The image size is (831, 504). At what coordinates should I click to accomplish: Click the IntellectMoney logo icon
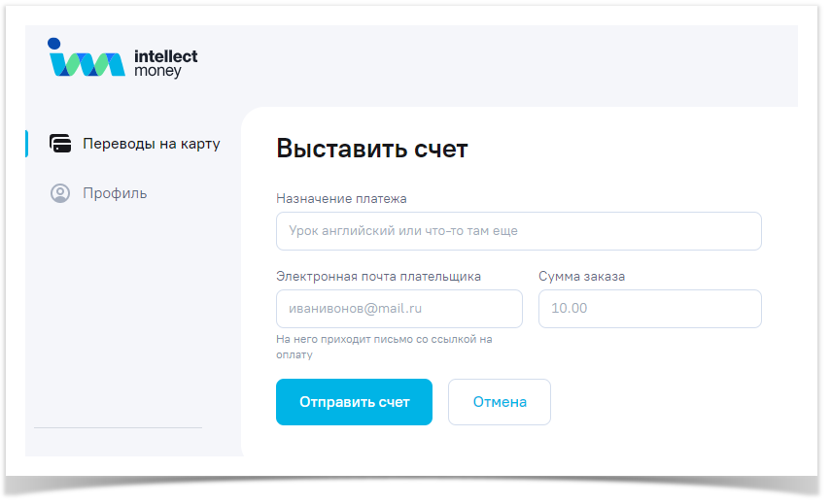pos(86,59)
